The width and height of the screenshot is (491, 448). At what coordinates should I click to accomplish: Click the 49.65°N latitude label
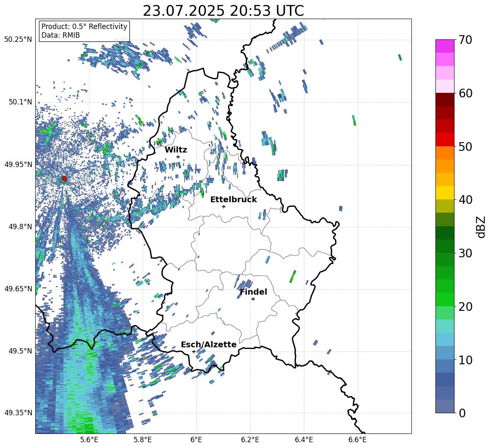(18, 288)
